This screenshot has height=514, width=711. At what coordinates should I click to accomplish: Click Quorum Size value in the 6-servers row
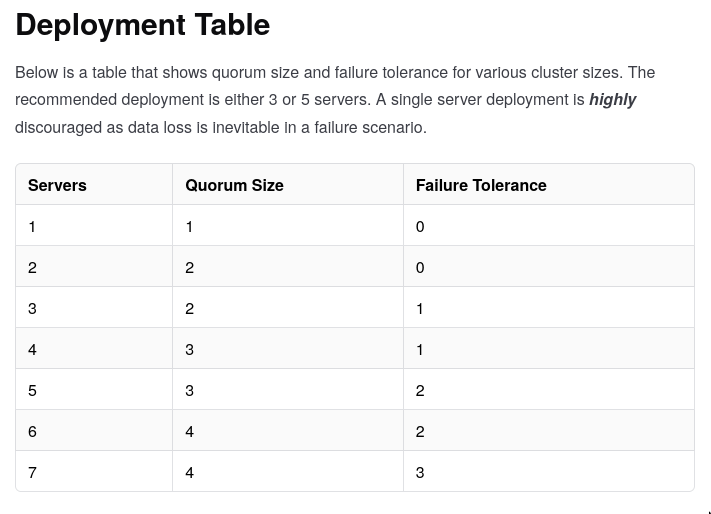pyautogui.click(x=189, y=431)
